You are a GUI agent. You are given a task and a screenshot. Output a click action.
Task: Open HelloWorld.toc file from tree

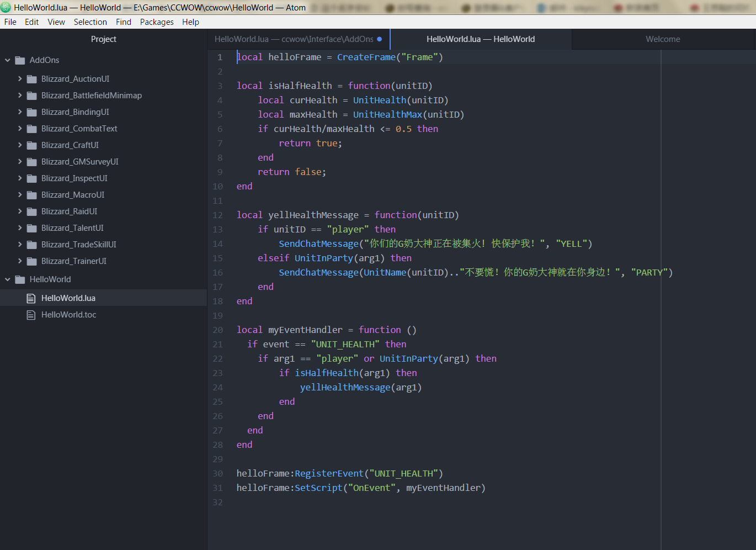pos(68,315)
